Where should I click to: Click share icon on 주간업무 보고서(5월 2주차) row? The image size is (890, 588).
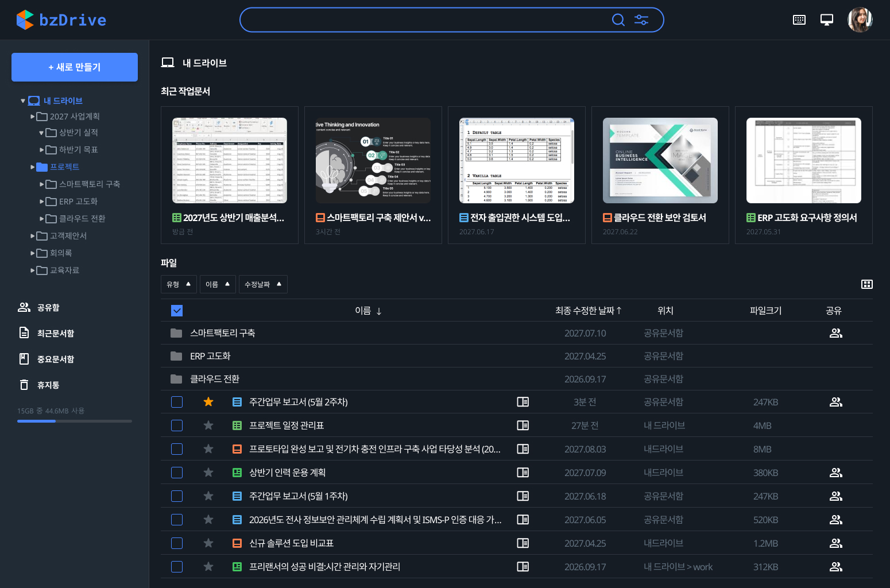[x=836, y=402]
